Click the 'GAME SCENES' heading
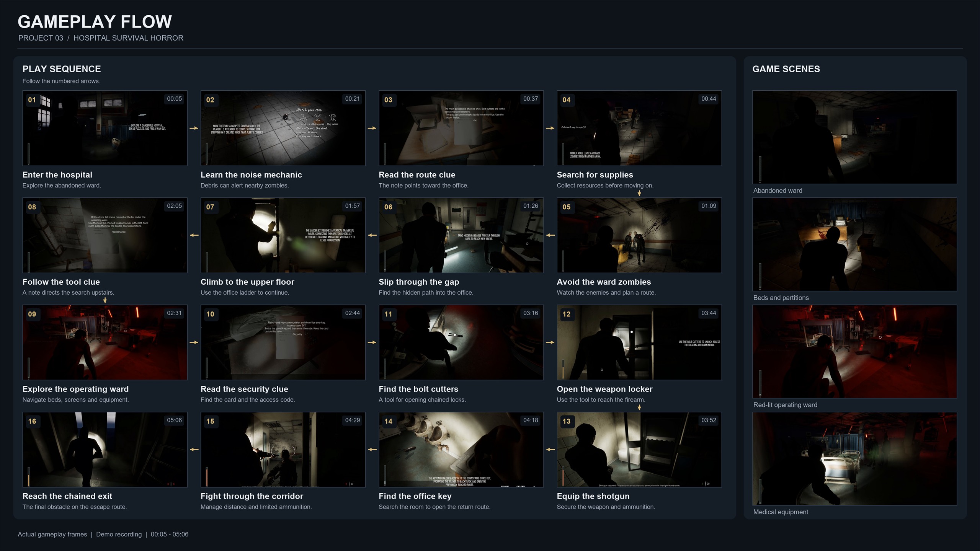 click(786, 69)
